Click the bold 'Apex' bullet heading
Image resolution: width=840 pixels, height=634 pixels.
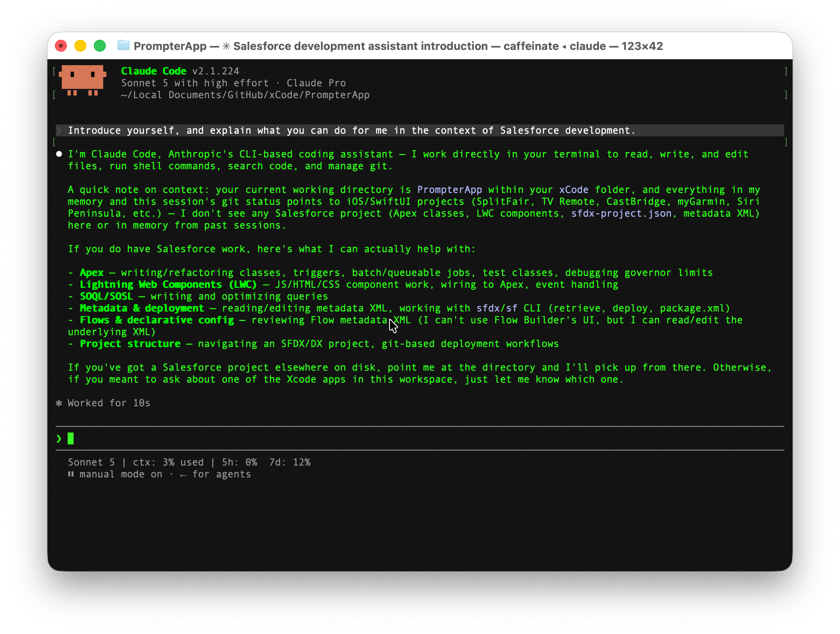click(92, 273)
